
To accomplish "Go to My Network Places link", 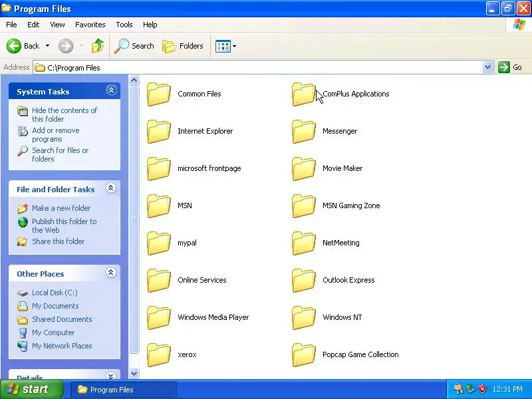I will (x=62, y=346).
